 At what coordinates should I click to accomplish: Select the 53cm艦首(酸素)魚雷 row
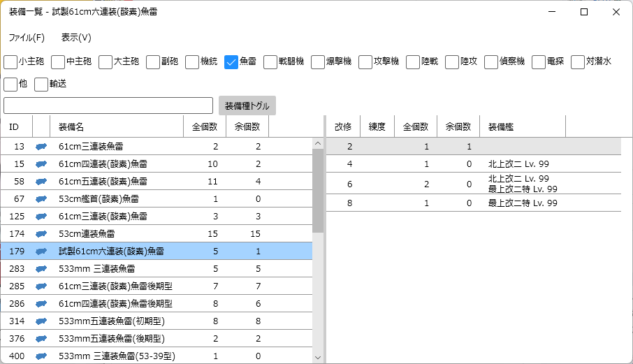point(157,199)
